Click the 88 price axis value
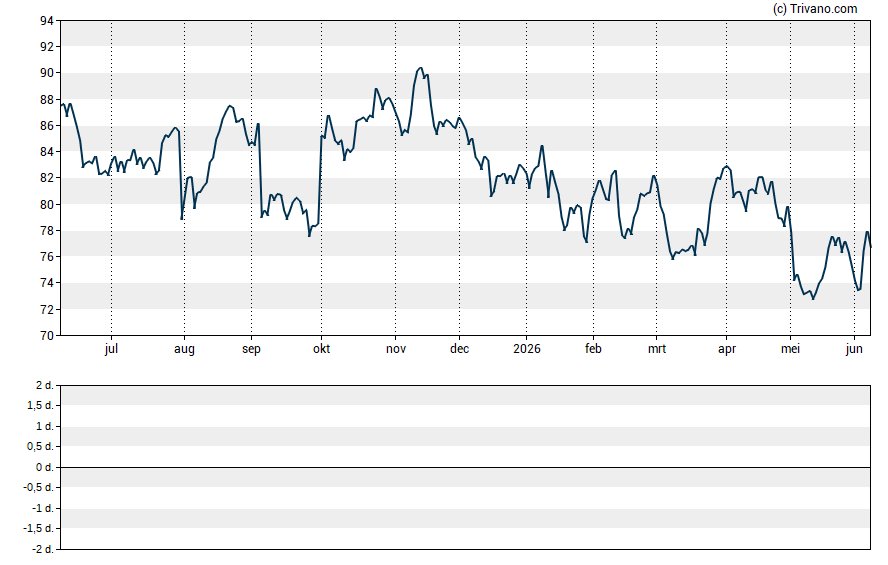The height and width of the screenshot is (565, 888). (47, 100)
